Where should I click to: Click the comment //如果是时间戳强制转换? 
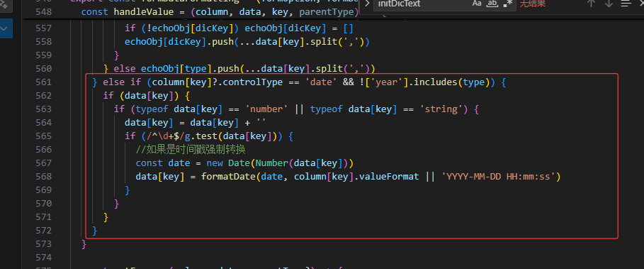(191, 149)
